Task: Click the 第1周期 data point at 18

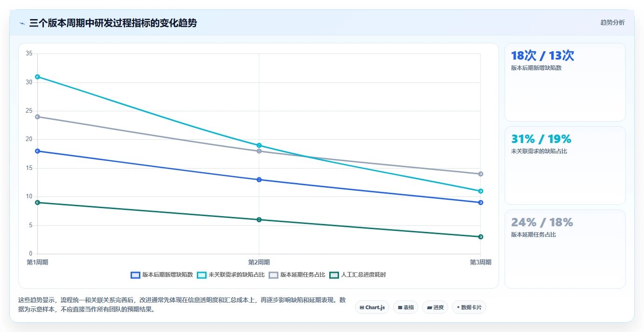Action: click(x=37, y=151)
